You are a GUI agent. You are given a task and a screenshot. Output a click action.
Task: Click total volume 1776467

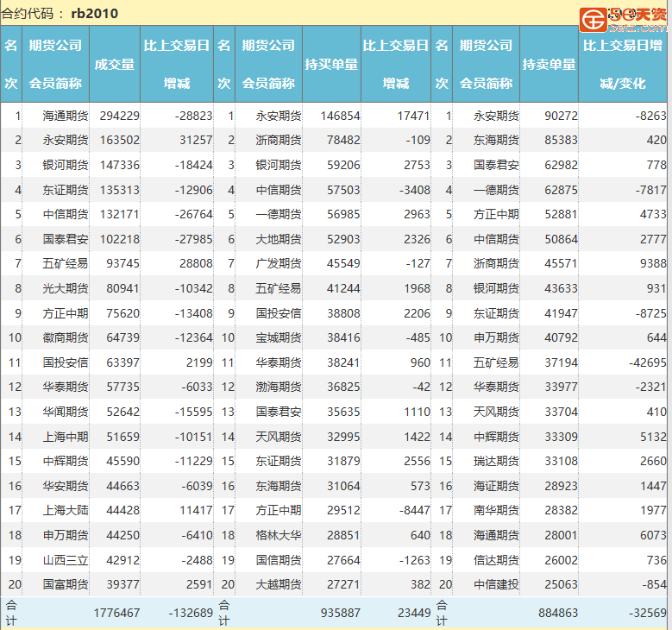117,614
